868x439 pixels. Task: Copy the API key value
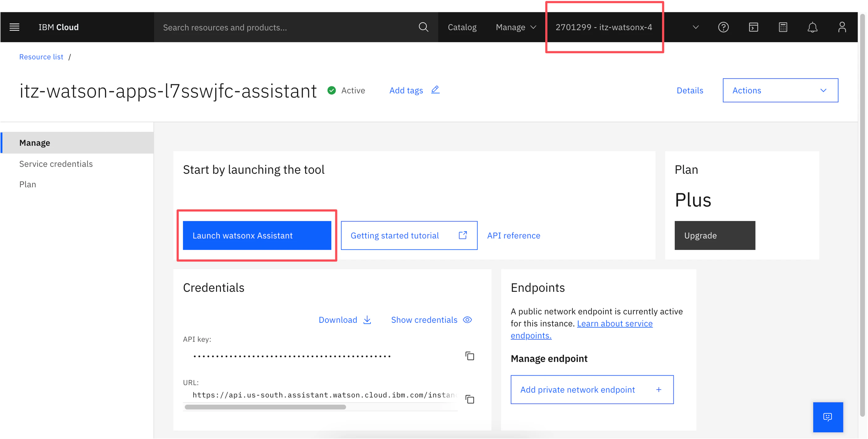point(469,356)
